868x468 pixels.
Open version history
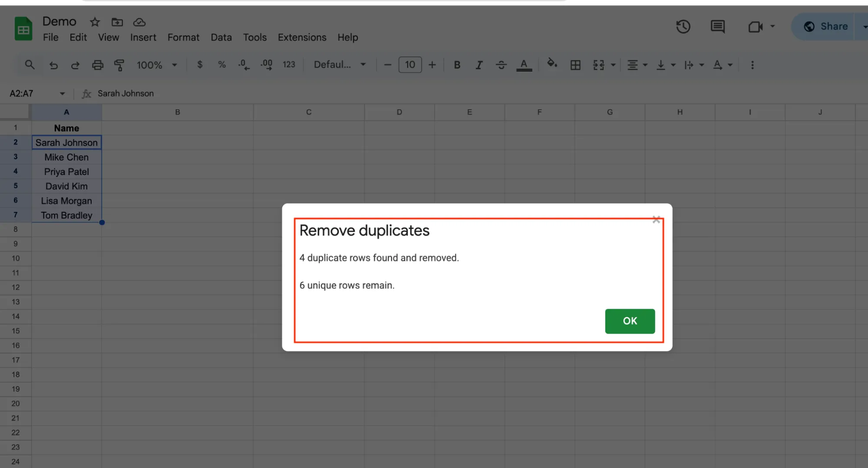[x=683, y=26]
